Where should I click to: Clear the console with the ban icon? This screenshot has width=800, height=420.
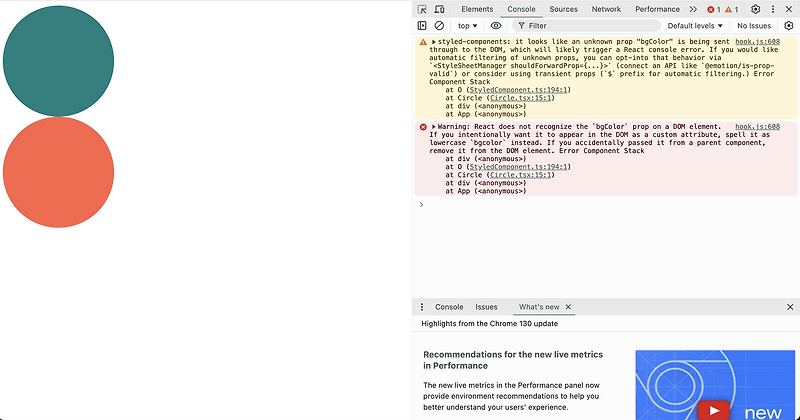point(439,26)
